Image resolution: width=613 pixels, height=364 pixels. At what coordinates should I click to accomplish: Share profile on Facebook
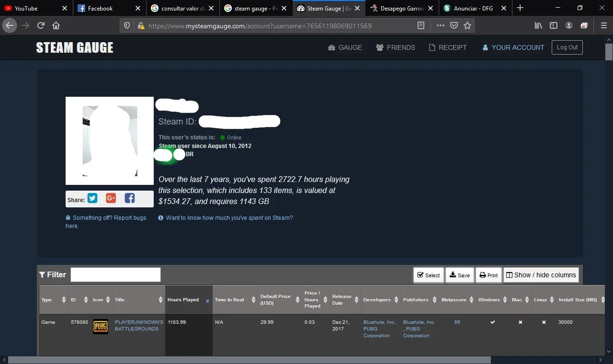pos(130,198)
